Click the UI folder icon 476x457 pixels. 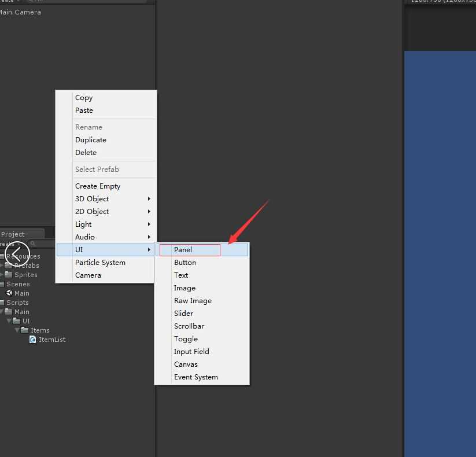click(x=16, y=321)
